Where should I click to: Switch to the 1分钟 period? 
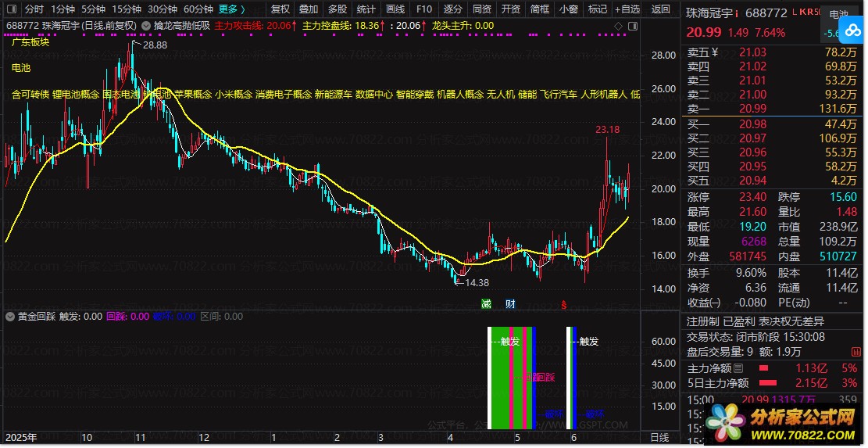(63, 9)
